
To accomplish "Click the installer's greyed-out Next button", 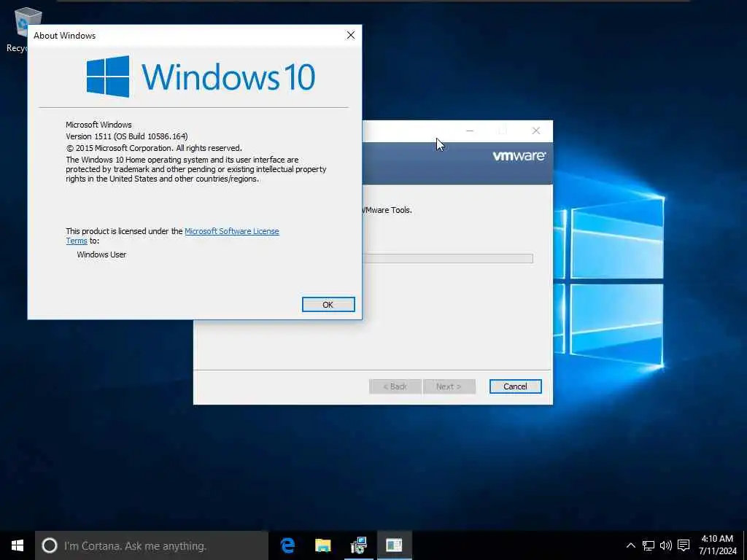I will 449,386.
